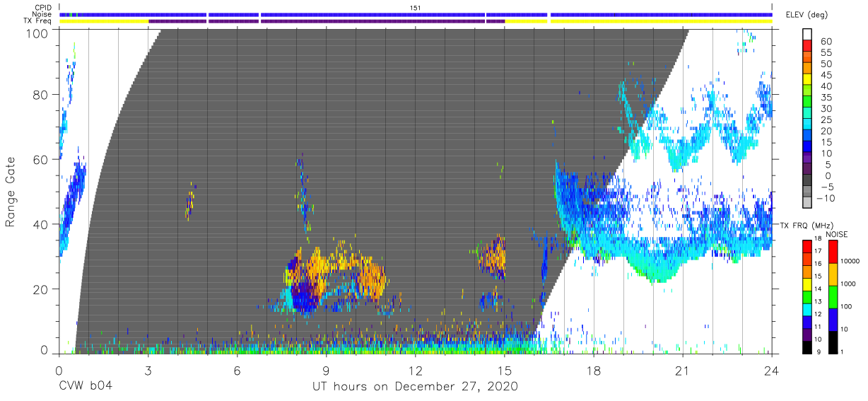Click the ELEV (deg) colorbar title

807,15
